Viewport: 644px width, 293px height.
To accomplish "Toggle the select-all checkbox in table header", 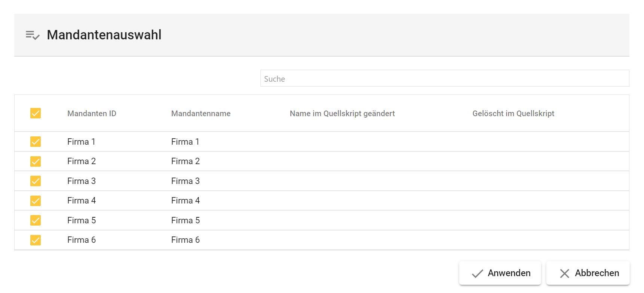I will click(36, 113).
